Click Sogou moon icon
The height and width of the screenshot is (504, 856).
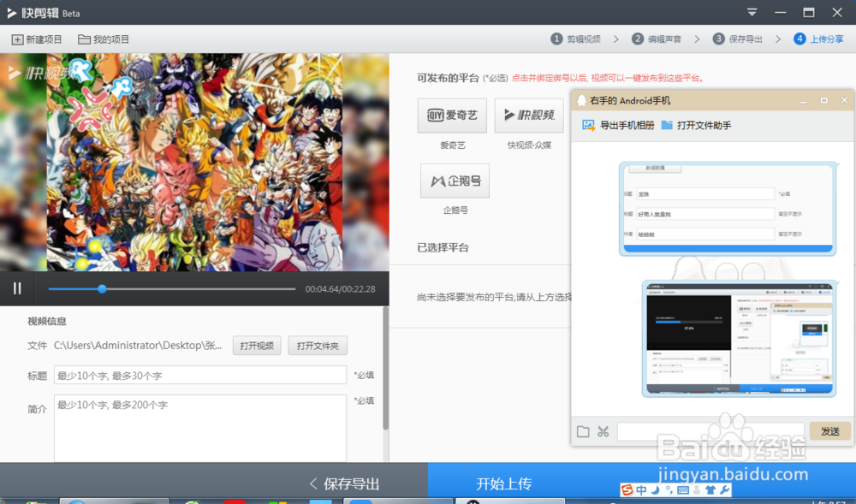coord(655,489)
